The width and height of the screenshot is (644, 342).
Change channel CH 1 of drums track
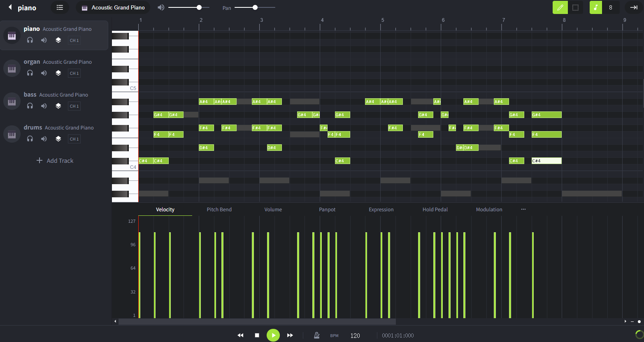tap(74, 139)
